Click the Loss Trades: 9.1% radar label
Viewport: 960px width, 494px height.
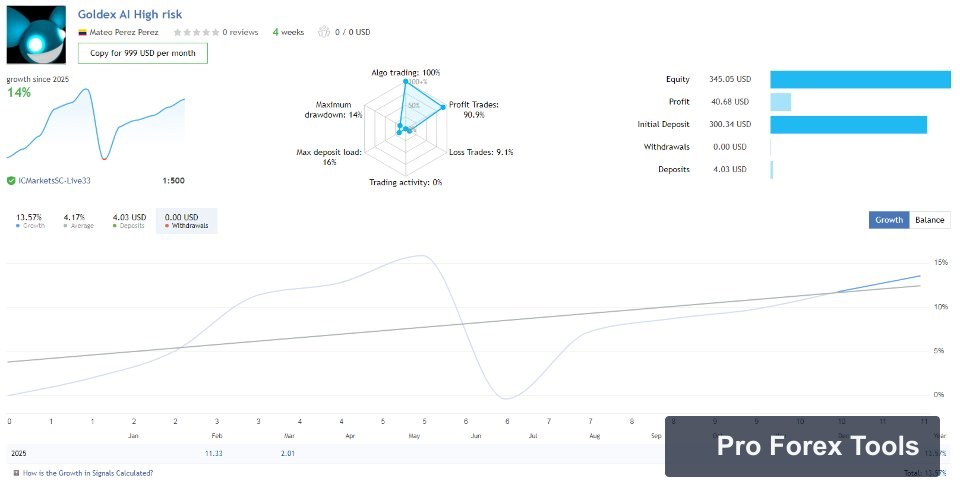pos(481,152)
